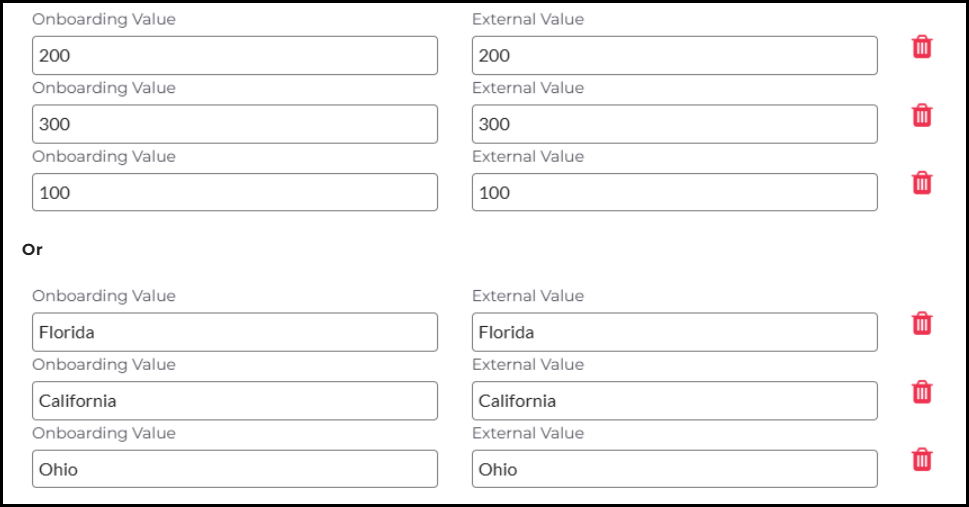Image resolution: width=969 pixels, height=507 pixels.
Task: Remove the California mapping row
Action: click(922, 392)
